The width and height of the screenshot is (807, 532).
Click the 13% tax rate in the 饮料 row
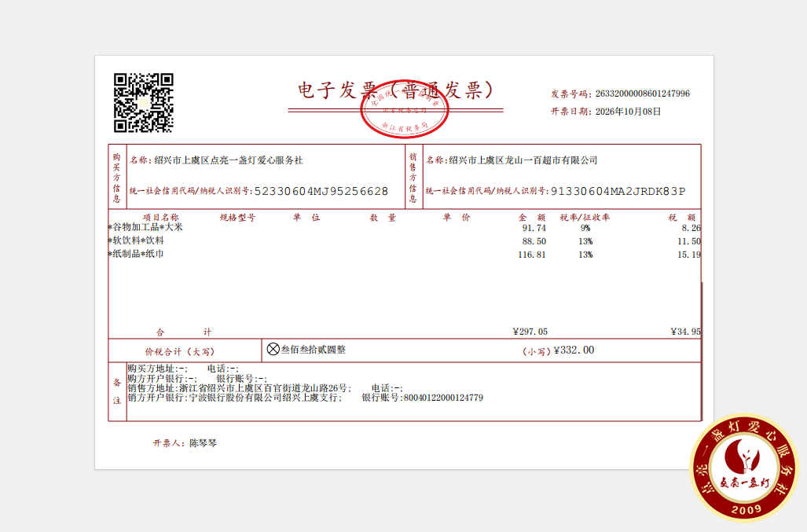585,241
